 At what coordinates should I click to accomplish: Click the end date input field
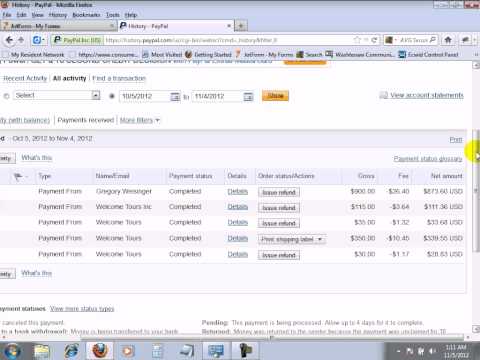click(217, 96)
